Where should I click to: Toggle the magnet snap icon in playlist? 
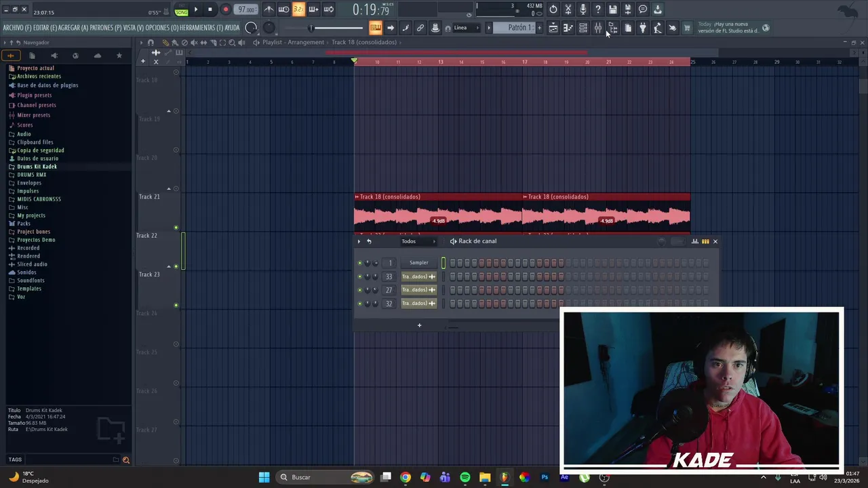[151, 42]
